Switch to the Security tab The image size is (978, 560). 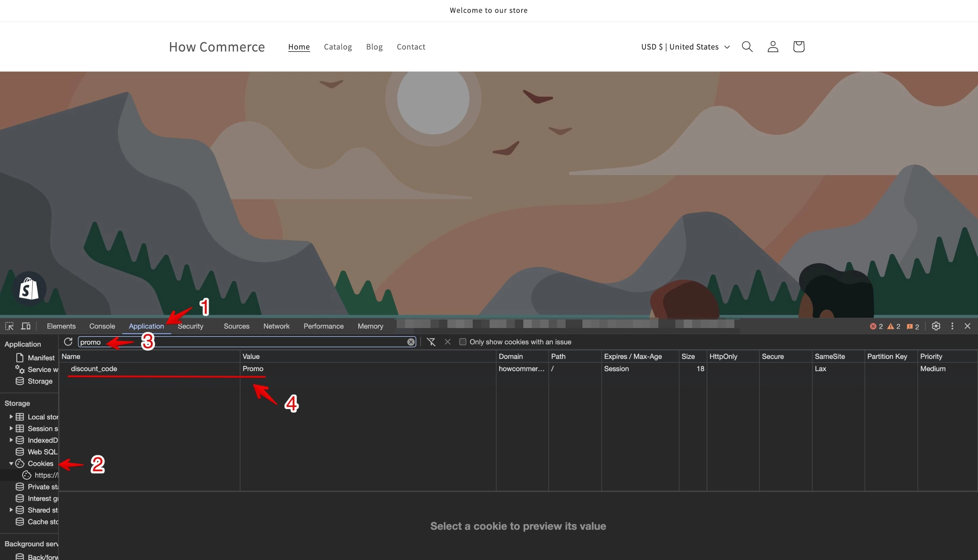click(191, 326)
